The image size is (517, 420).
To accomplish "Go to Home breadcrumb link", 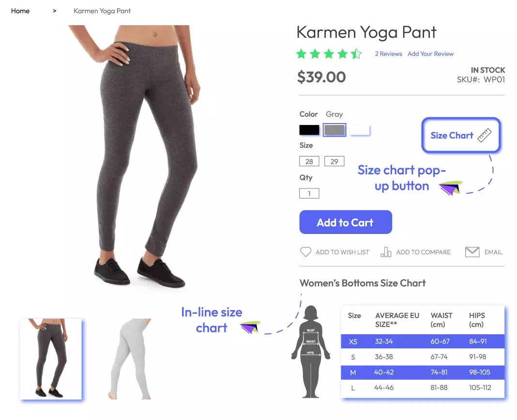I will coord(20,11).
